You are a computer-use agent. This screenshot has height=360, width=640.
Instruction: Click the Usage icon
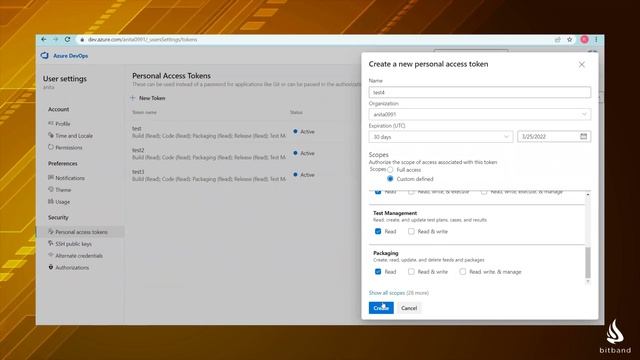[x=51, y=201]
